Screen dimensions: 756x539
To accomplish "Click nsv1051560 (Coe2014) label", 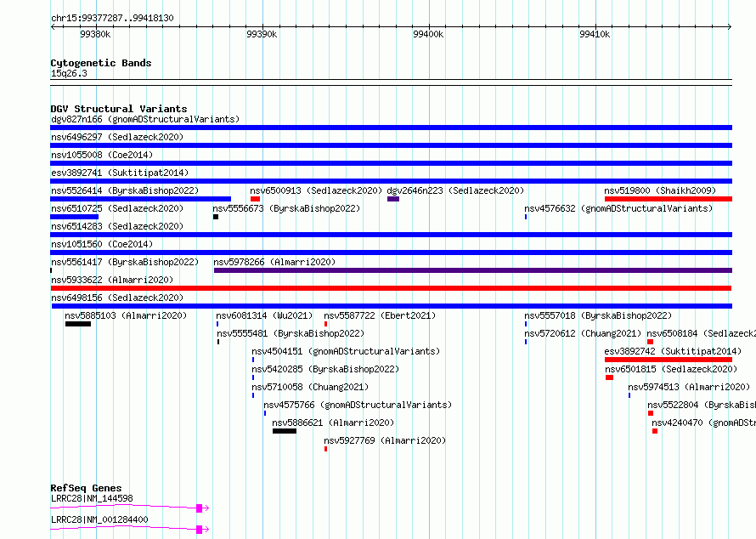I will tap(102, 244).
